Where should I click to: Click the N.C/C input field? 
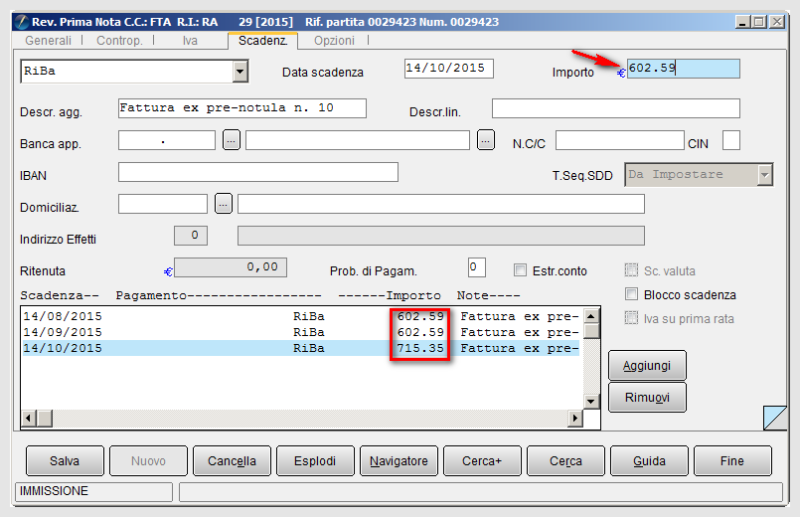[619, 140]
